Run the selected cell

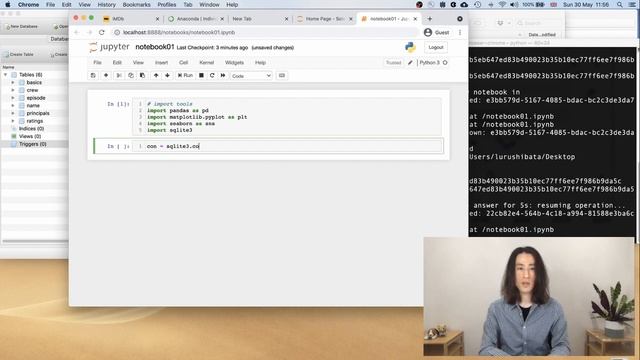[185, 76]
